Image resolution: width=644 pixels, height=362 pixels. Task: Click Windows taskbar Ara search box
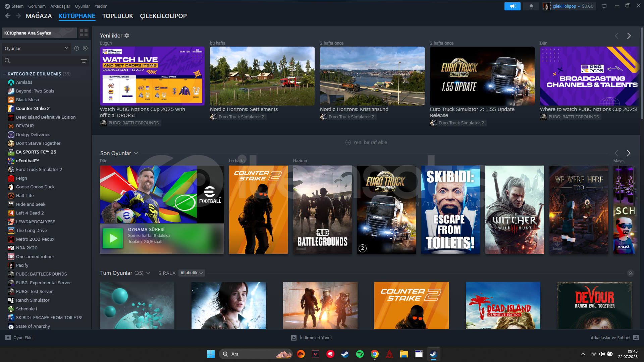click(x=256, y=354)
